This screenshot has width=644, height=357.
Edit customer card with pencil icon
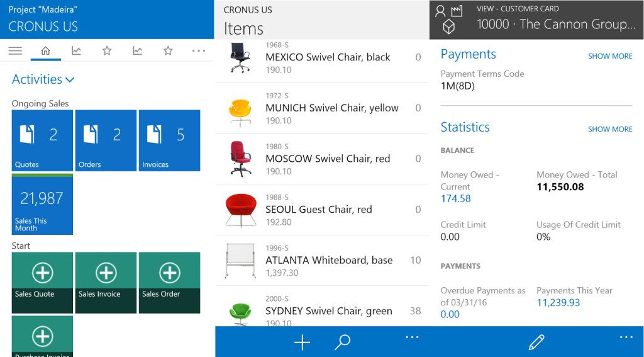(536, 342)
